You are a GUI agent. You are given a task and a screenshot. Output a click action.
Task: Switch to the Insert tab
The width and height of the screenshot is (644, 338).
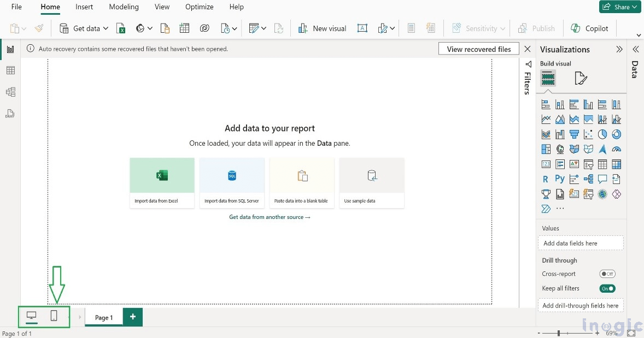coord(84,7)
